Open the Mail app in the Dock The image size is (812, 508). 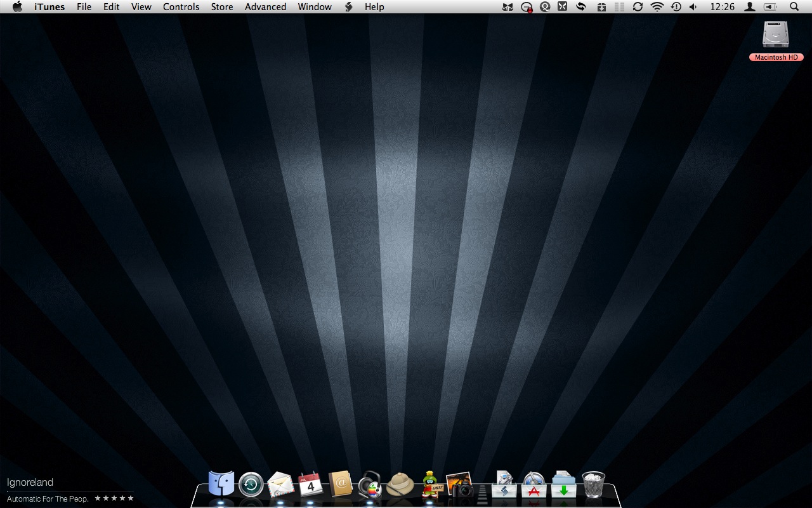point(280,485)
